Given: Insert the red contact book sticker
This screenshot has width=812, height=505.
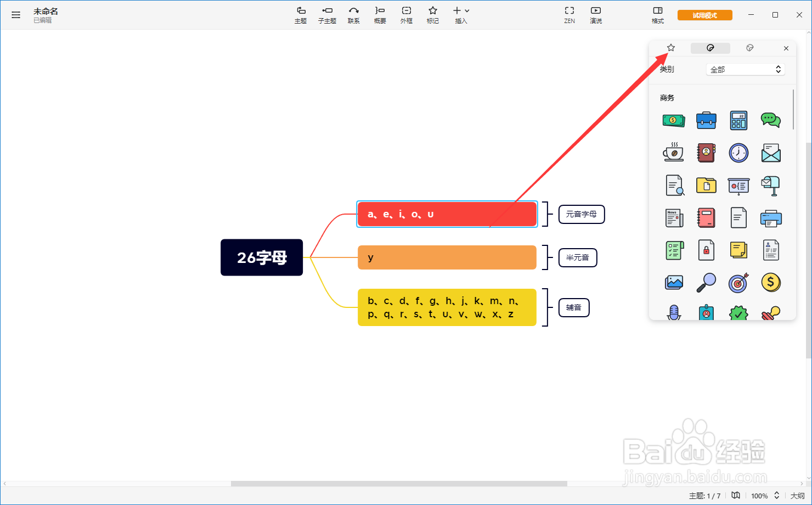Looking at the screenshot, I should [x=706, y=153].
